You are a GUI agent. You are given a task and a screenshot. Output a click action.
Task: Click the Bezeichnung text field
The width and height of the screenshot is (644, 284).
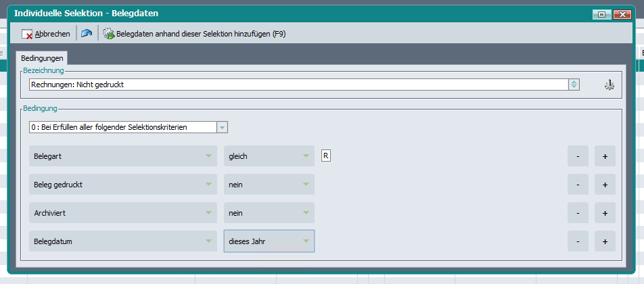[x=298, y=85]
